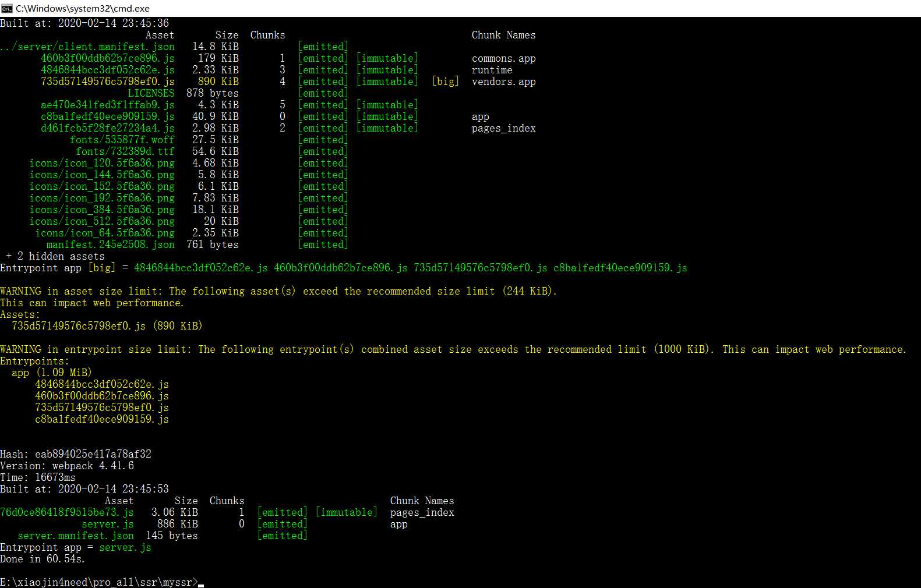Click fonts/732389d.ttf asset
Image resolution: width=921 pixels, height=588 pixels.
click(125, 151)
